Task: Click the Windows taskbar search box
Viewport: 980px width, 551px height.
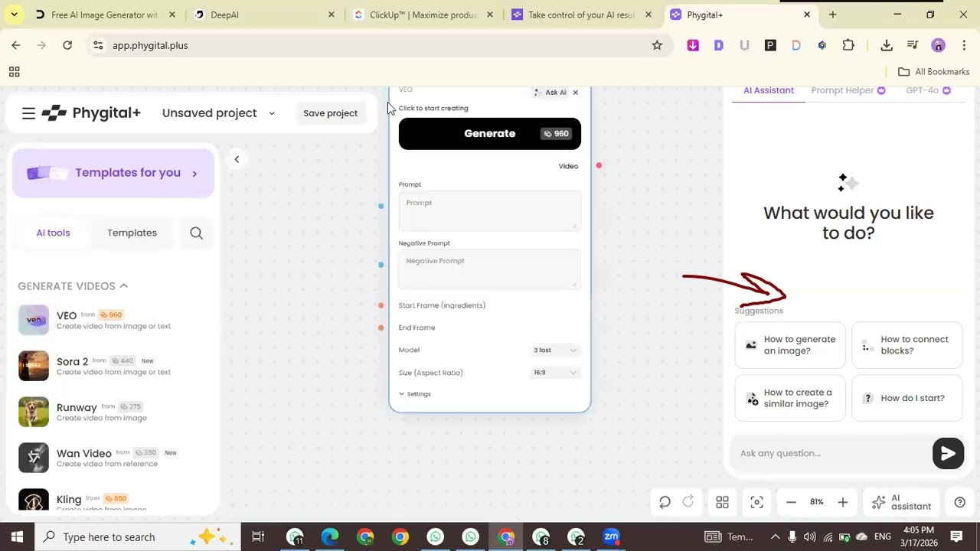Action: (x=138, y=536)
